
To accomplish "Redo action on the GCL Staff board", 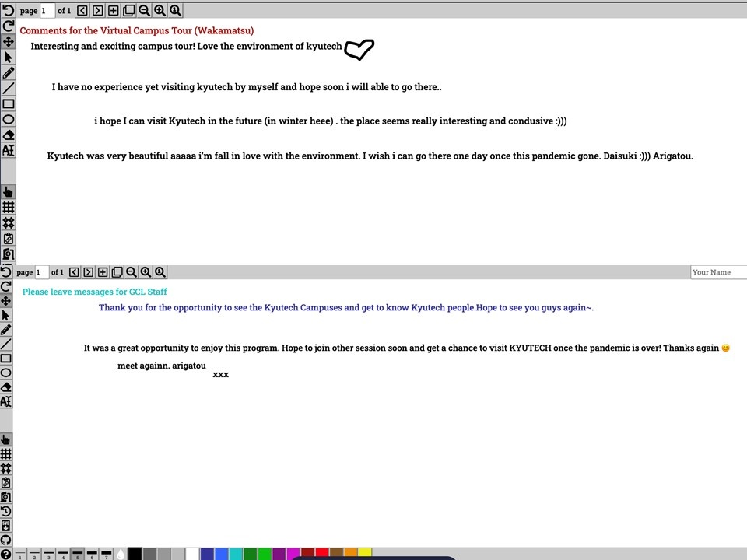I will point(5,286).
